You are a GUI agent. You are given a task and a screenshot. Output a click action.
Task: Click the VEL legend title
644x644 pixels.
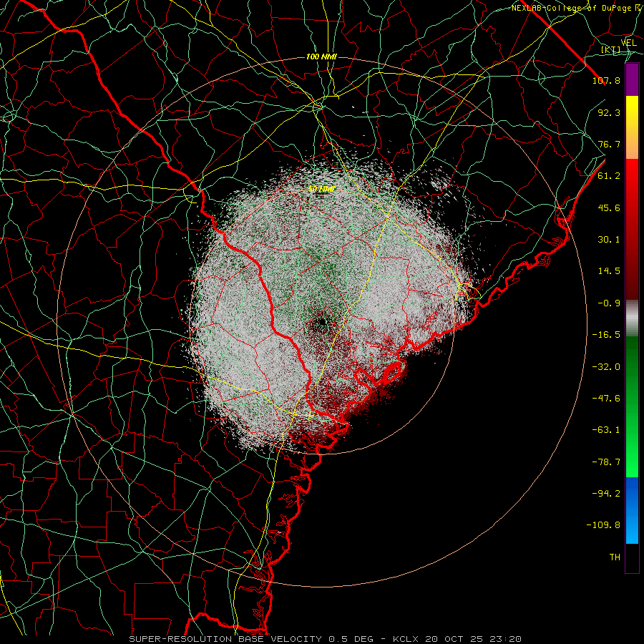(628, 43)
